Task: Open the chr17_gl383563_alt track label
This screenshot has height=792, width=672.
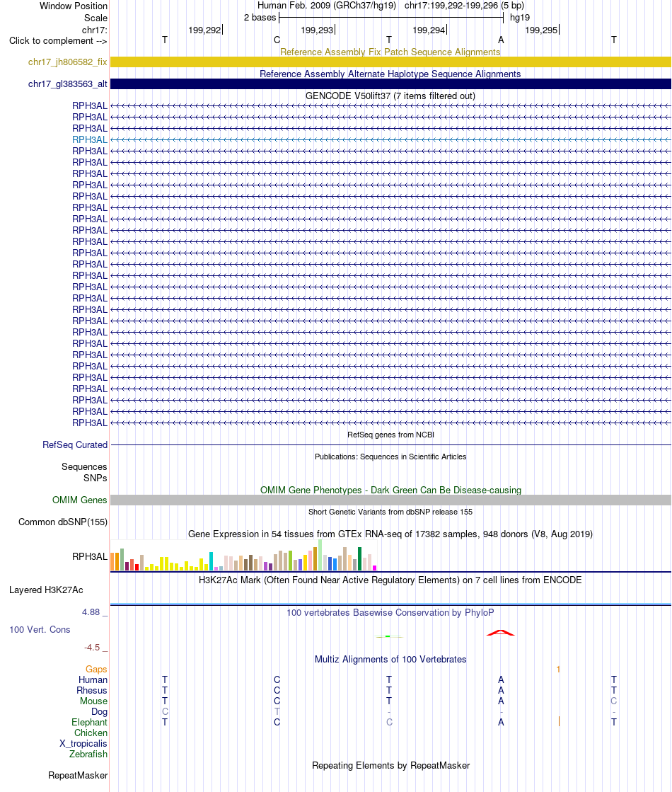Action: (x=68, y=84)
